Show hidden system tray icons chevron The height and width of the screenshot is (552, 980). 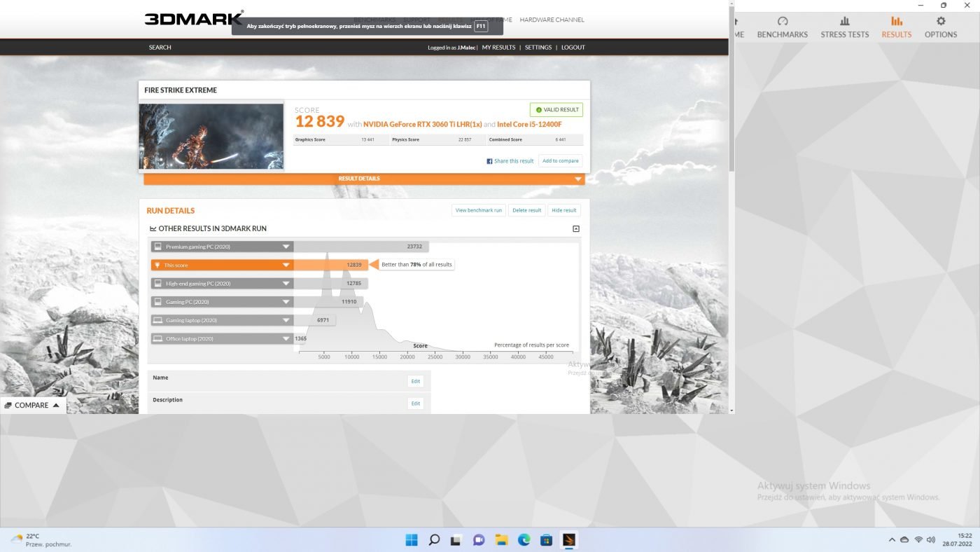coord(892,540)
